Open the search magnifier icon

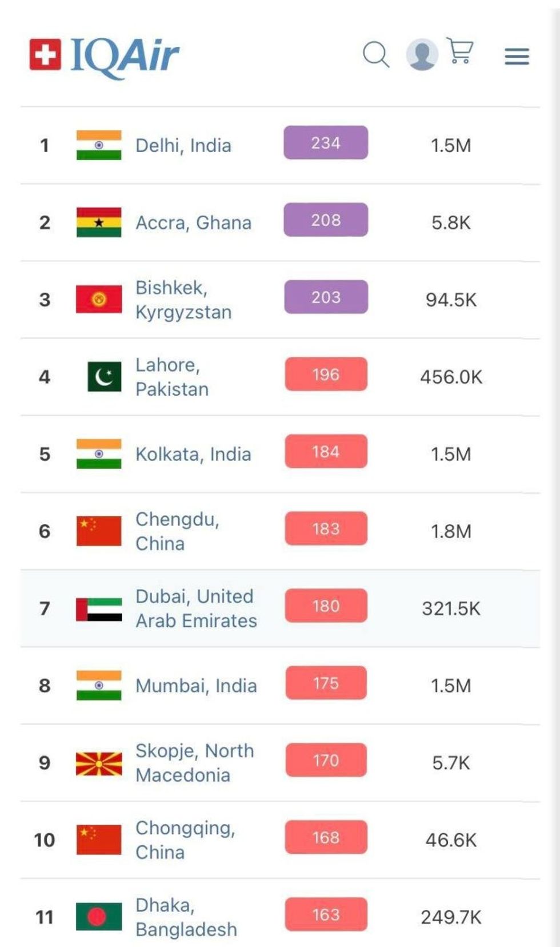pyautogui.click(x=376, y=55)
